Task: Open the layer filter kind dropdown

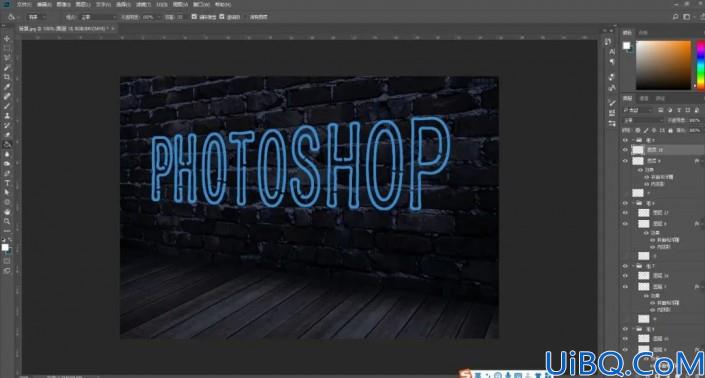Action: [638, 110]
